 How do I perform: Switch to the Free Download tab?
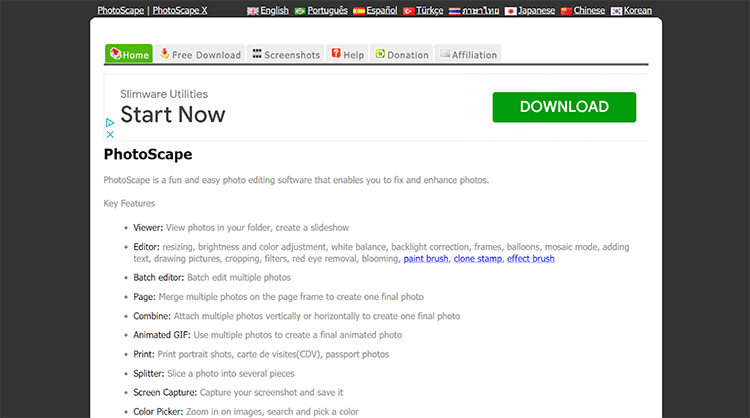point(200,55)
